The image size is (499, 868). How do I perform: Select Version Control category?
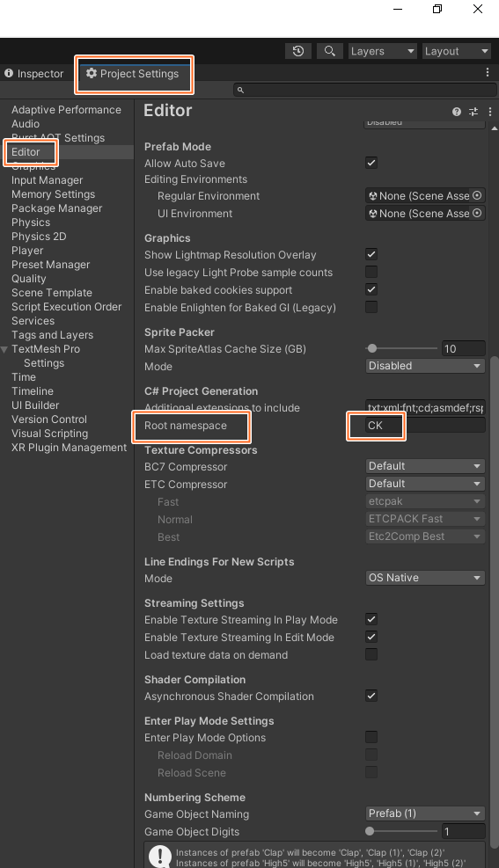pos(49,419)
